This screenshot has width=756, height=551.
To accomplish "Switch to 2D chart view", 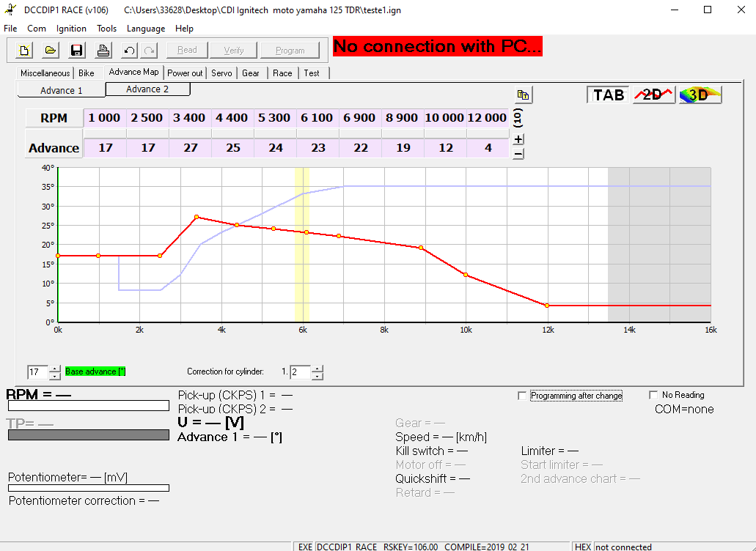I will (x=654, y=95).
